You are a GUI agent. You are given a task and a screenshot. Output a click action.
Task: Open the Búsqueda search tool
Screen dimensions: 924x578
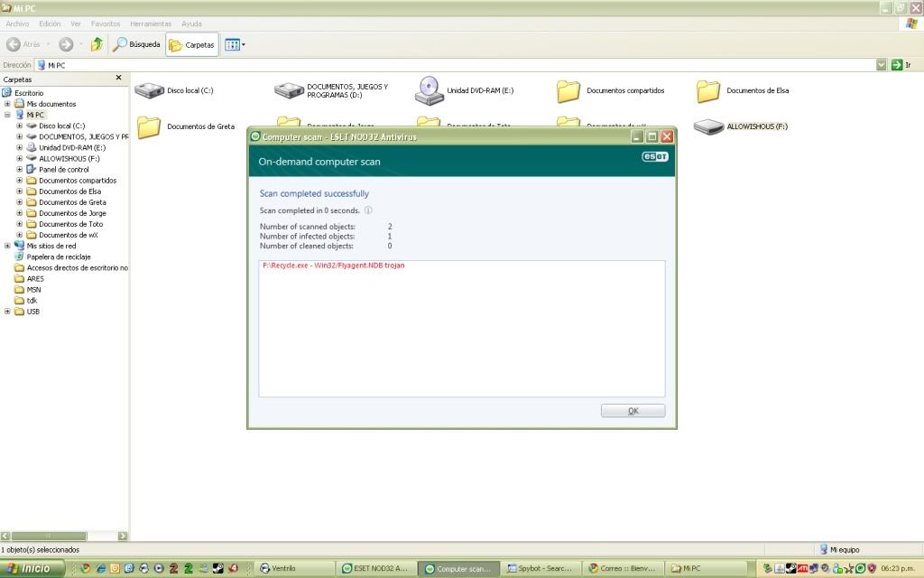click(137, 44)
